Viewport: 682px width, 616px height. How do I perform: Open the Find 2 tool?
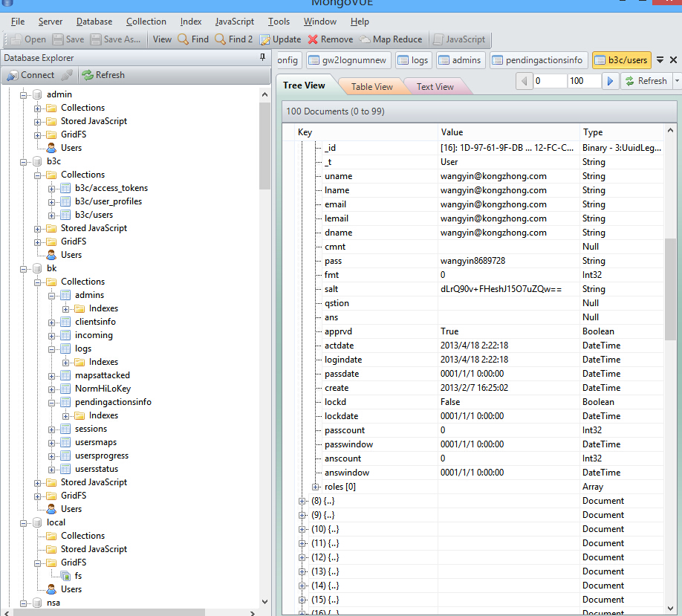tap(233, 39)
